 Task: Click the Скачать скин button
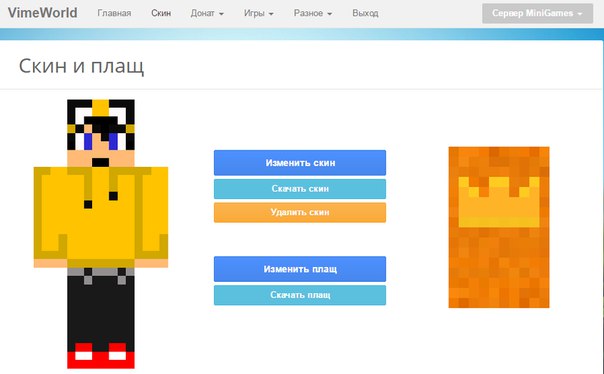coord(300,189)
